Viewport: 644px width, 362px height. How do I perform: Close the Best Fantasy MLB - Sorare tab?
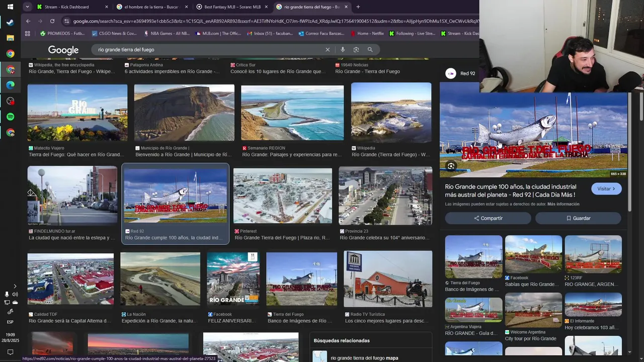pos(266,7)
